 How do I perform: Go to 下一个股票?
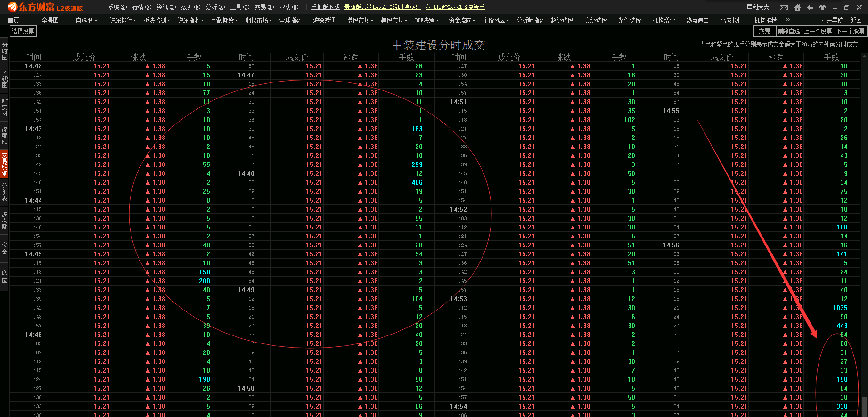851,31
